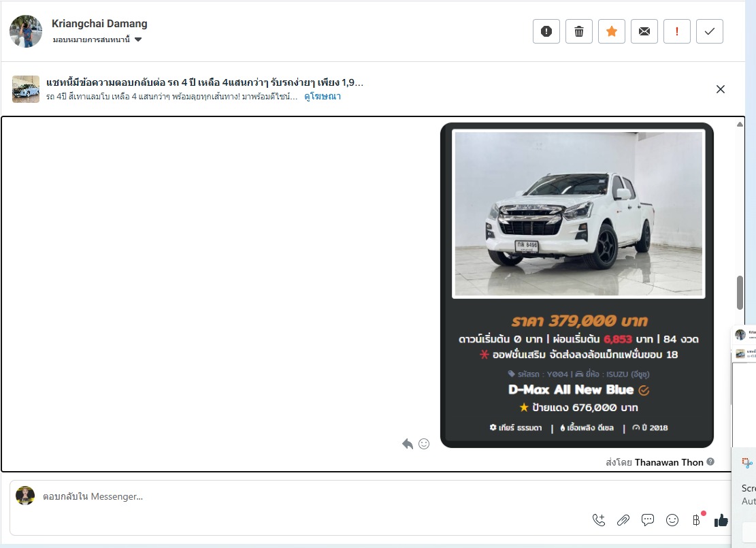Screen dimensions: 756x548
Task: Open the white Isuzu D-Max photo in the message
Action: point(578,214)
